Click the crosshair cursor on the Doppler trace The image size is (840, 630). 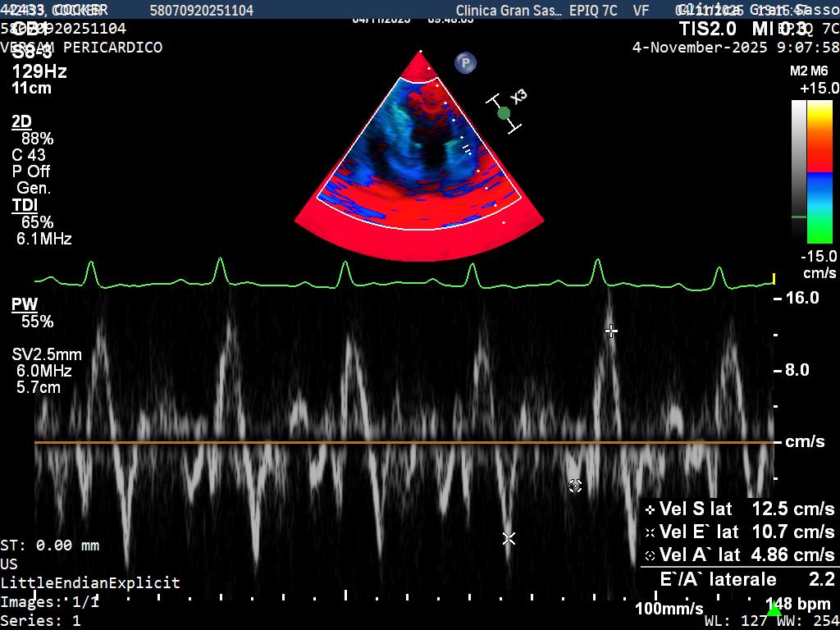pyautogui.click(x=611, y=331)
